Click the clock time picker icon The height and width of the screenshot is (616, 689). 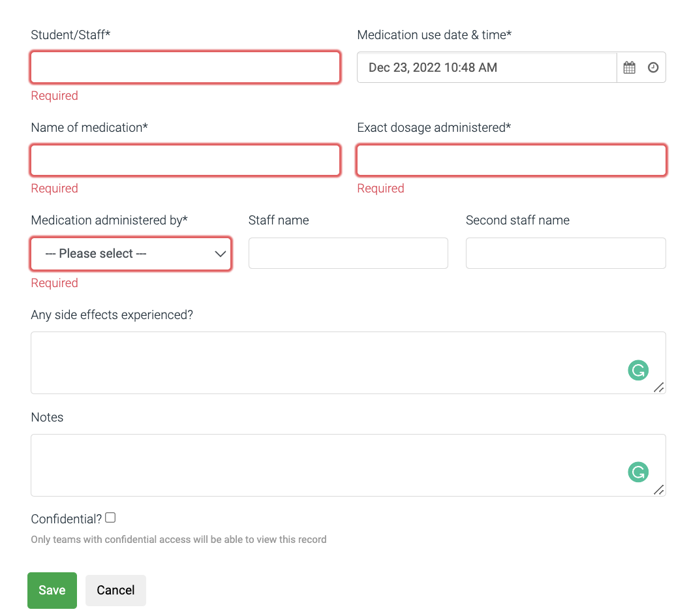653,67
